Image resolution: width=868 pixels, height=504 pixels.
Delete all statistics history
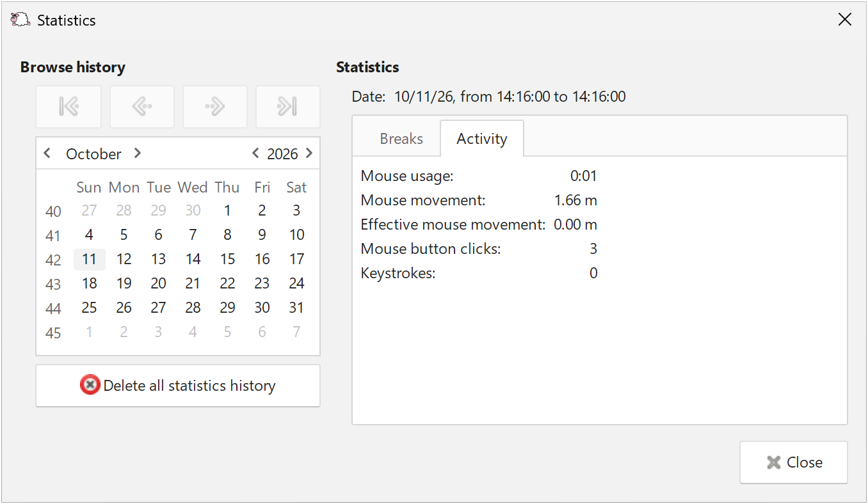tap(178, 386)
